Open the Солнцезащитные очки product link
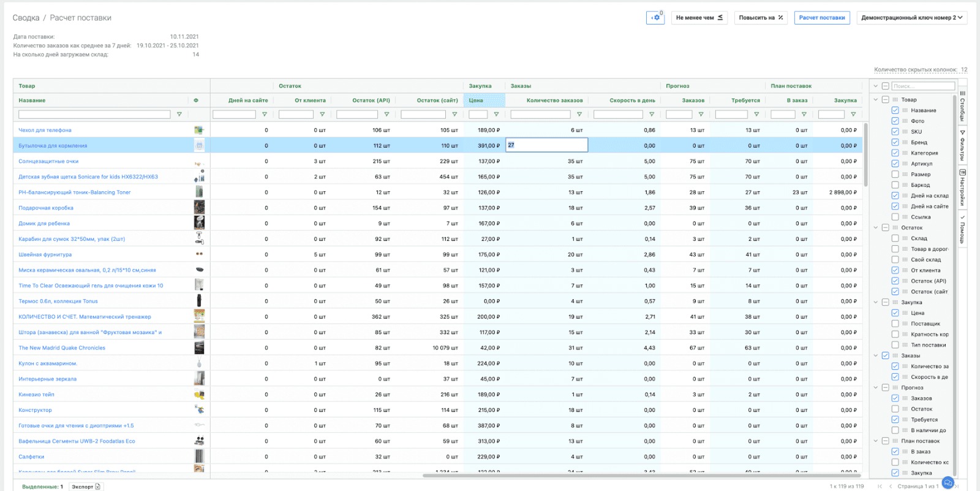The image size is (980, 491). tap(48, 161)
